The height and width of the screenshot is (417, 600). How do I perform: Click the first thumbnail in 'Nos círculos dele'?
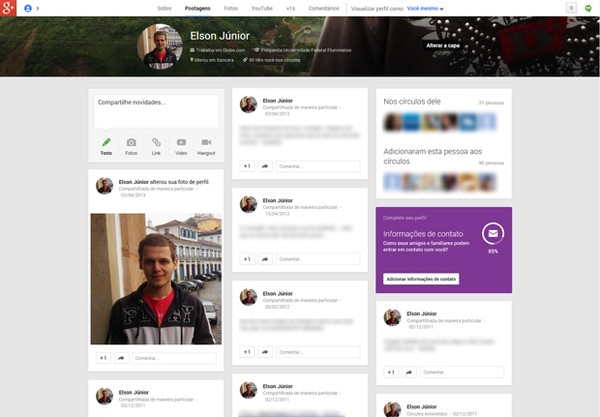click(x=392, y=122)
